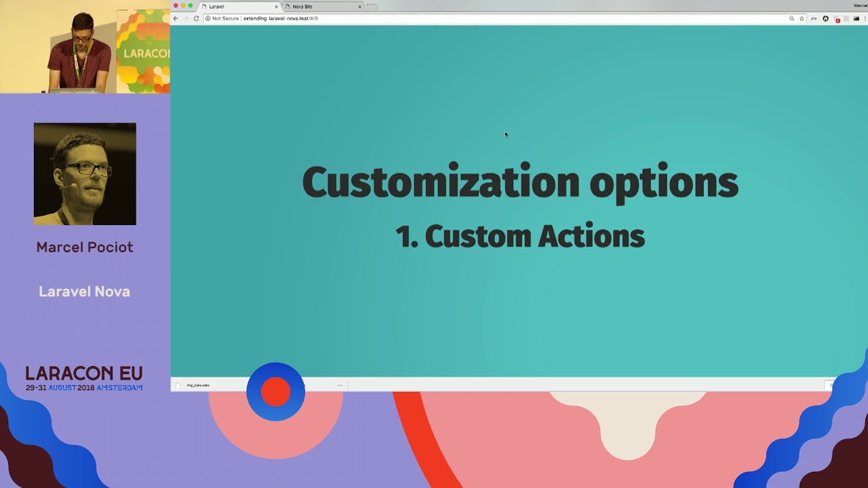Image resolution: width=868 pixels, height=488 pixels.
Task: Switch to the Nova Site tab
Action: [323, 7]
